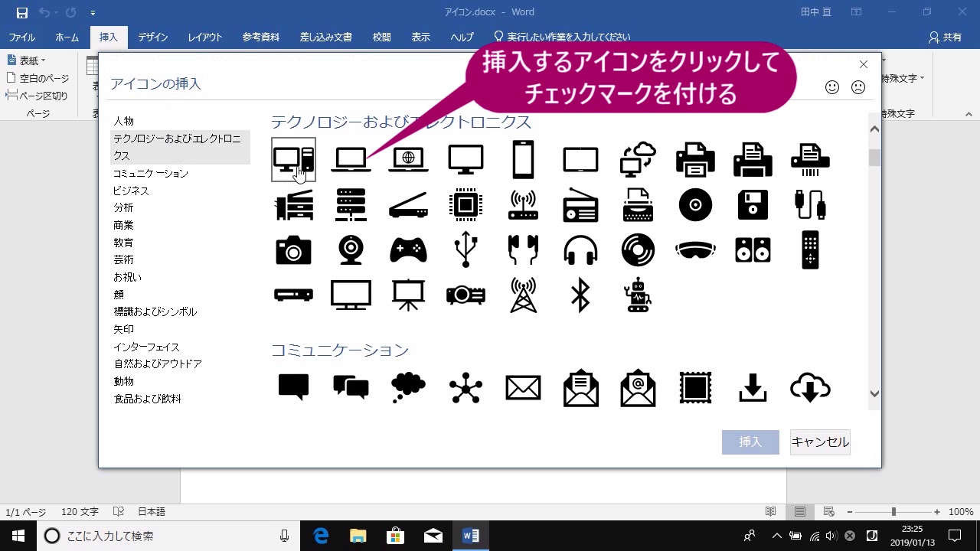Switch to the デザイン tab
980x551 pixels.
pyautogui.click(x=153, y=37)
